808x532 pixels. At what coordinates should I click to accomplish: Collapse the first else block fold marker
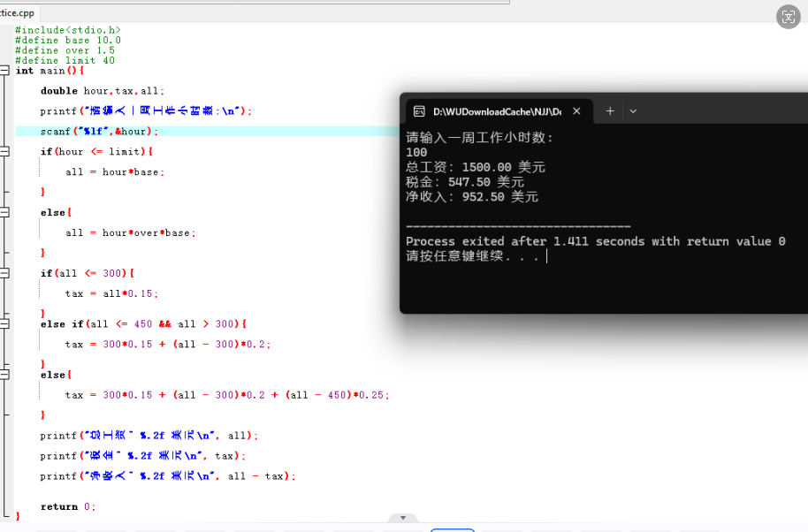pyautogui.click(x=4, y=212)
